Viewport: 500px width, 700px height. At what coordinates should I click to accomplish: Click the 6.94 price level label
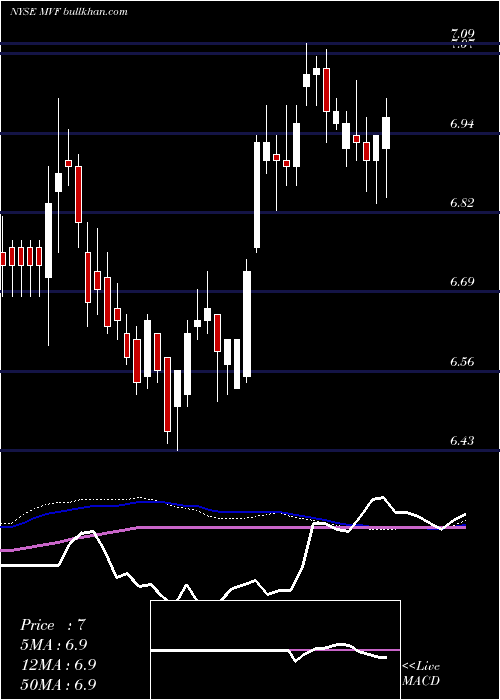(462, 124)
